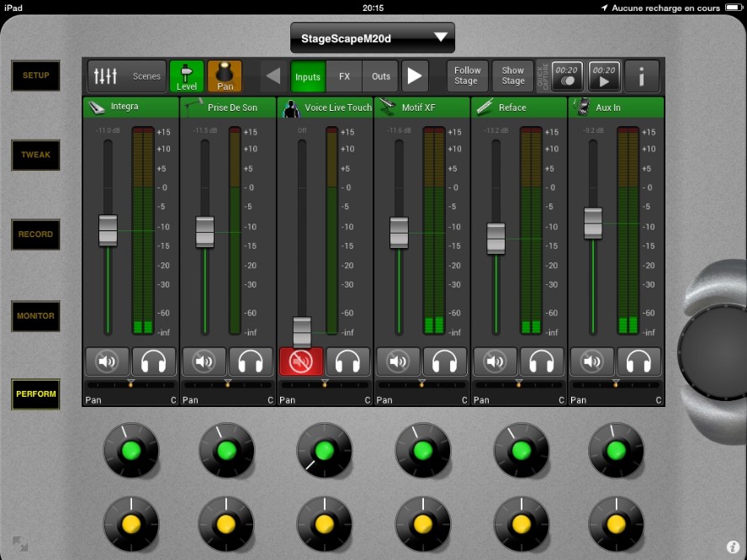Image resolution: width=747 pixels, height=560 pixels.
Task: Open the StageScapeM20d device dropdown
Action: click(373, 38)
